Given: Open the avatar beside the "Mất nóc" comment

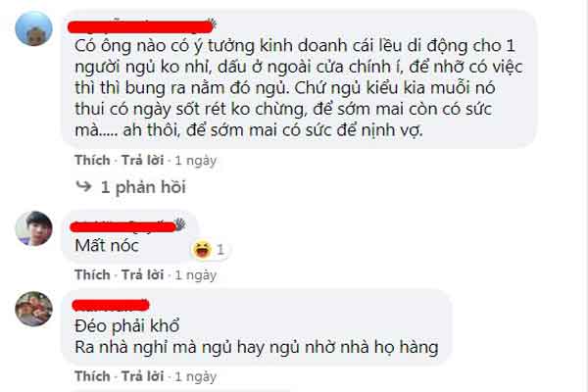Looking at the screenshot, I should click(x=33, y=228).
